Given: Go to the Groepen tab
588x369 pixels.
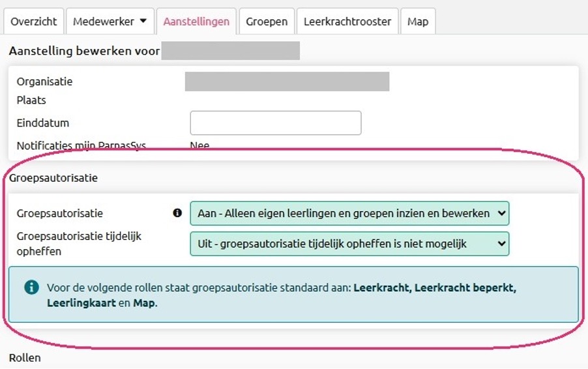Looking at the screenshot, I should click(x=267, y=22).
